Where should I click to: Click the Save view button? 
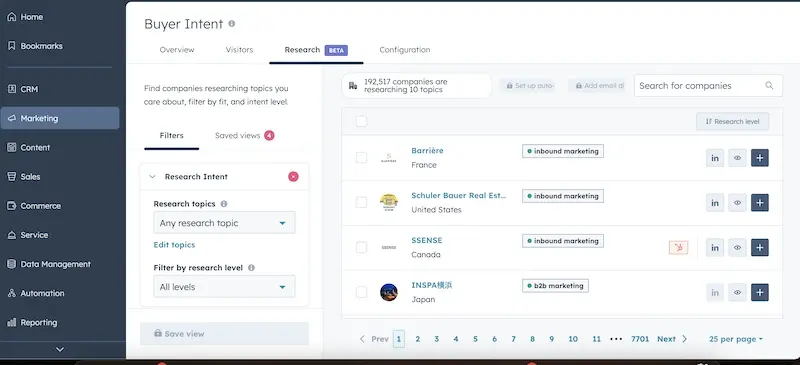224,333
